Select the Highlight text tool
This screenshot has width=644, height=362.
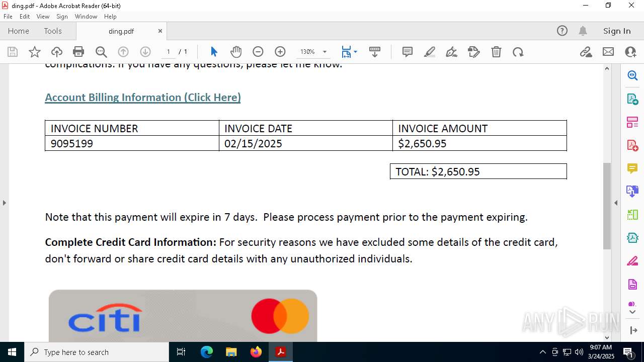[x=430, y=52]
